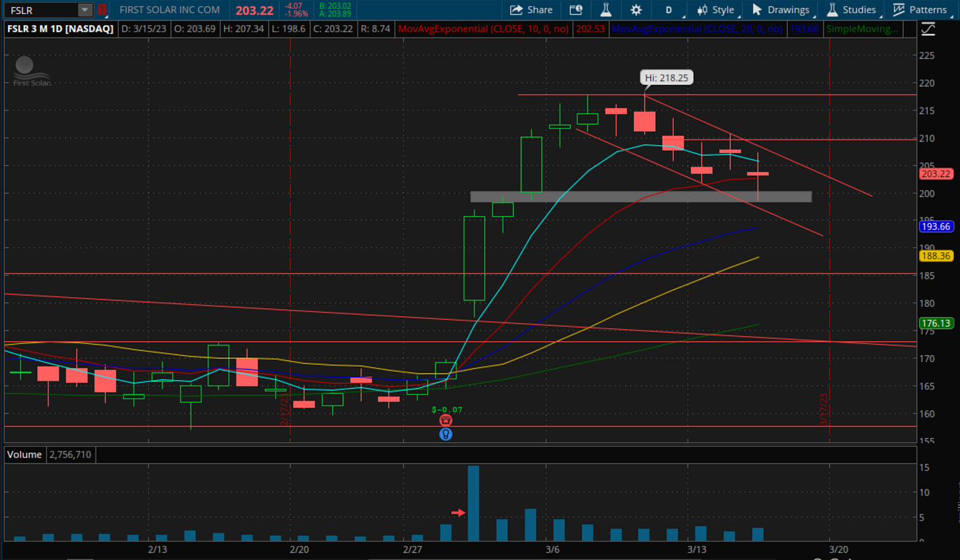Click the last price 203.22 in header
Viewport: 960px width, 560px height.
(255, 11)
